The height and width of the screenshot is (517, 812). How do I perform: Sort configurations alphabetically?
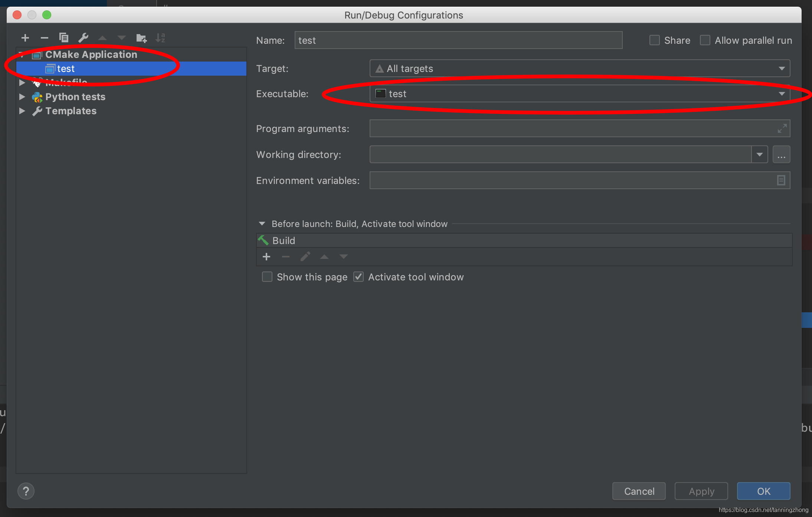pyautogui.click(x=160, y=38)
